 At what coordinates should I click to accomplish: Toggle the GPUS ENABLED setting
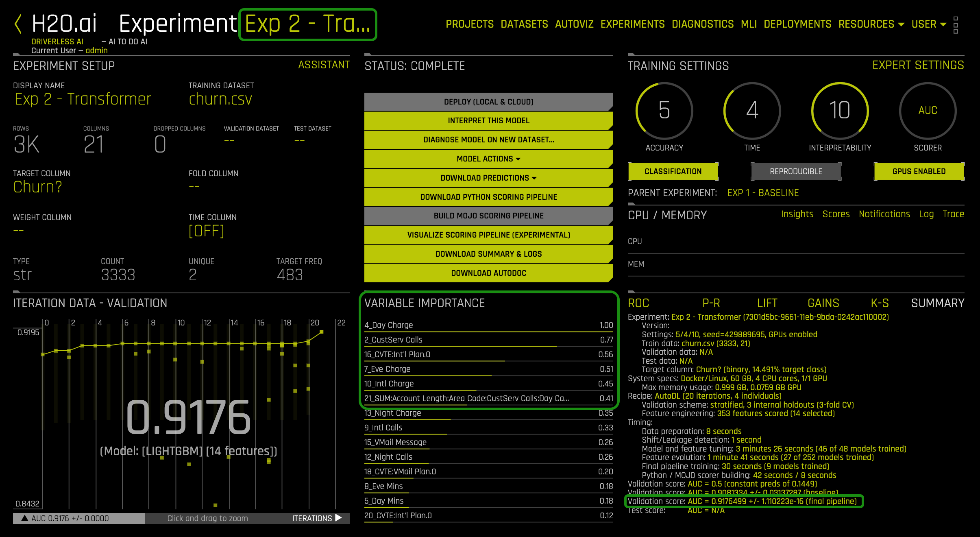919,171
